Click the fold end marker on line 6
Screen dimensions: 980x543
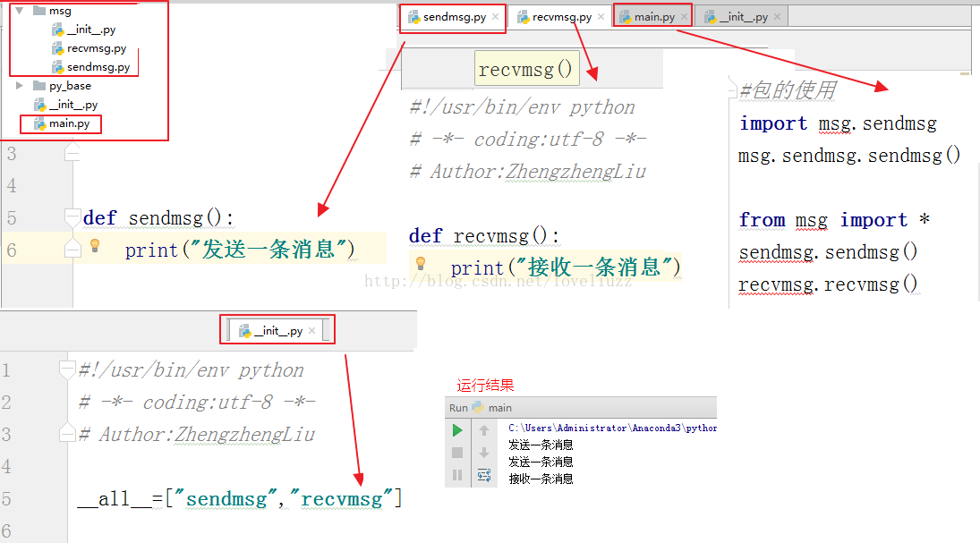pos(72,250)
